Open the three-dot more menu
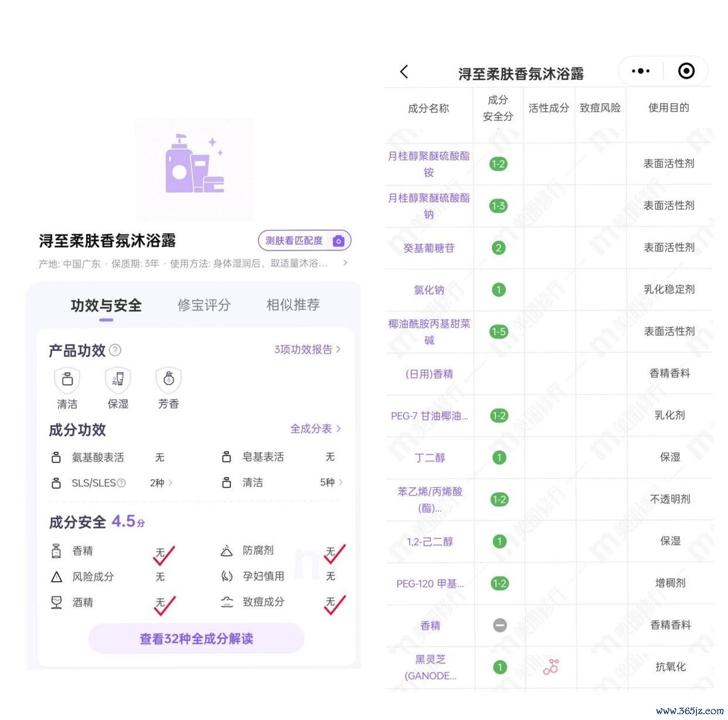 [x=641, y=71]
